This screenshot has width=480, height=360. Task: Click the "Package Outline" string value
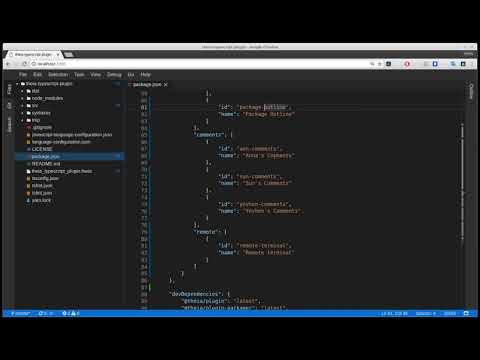pos(268,114)
